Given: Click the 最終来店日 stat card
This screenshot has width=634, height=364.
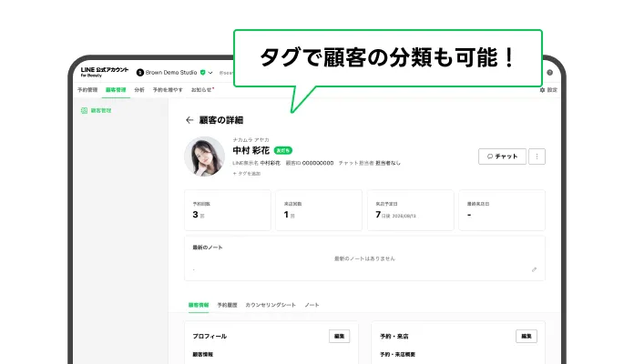Looking at the screenshot, I should point(502,210).
